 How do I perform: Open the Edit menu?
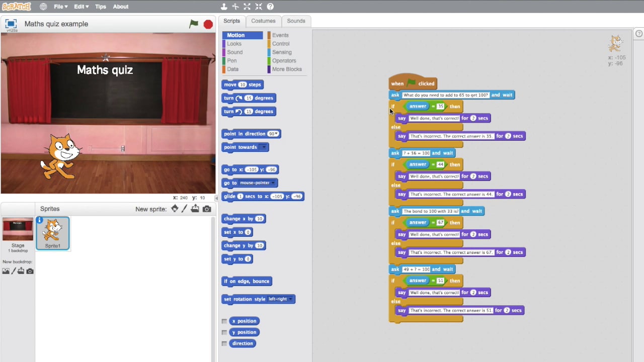pyautogui.click(x=81, y=7)
